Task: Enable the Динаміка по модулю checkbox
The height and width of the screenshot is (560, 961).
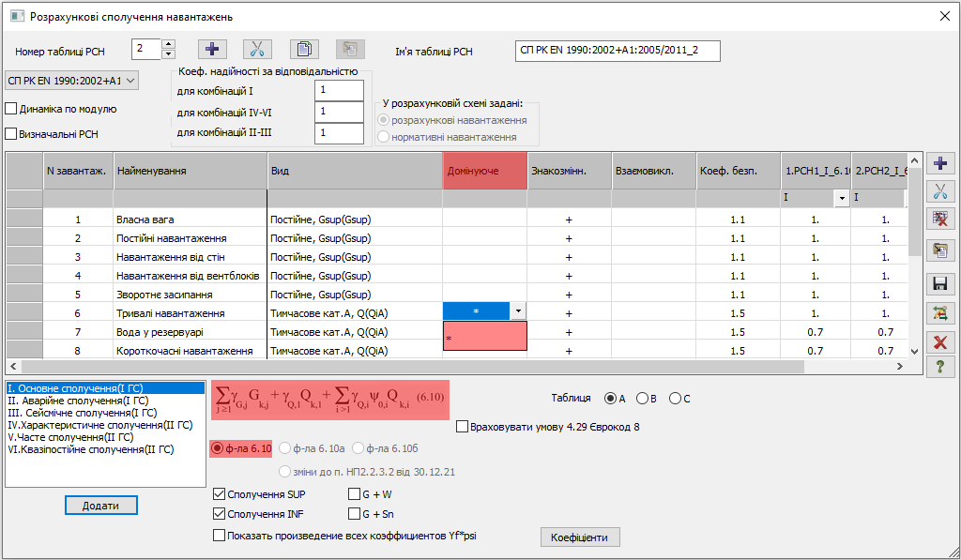Action: pos(11,109)
